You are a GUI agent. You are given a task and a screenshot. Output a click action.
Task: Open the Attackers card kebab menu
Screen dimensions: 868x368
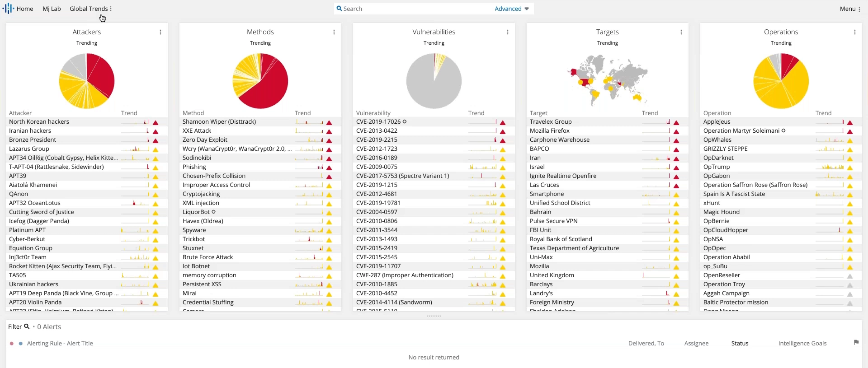point(160,32)
